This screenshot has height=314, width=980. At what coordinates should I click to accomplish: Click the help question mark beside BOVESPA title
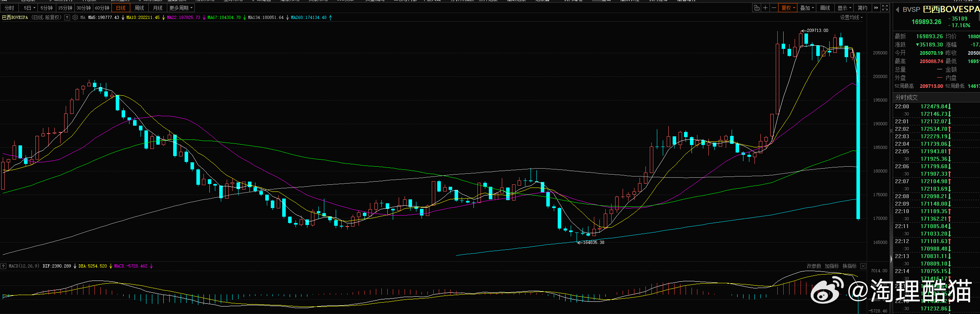coord(67,17)
